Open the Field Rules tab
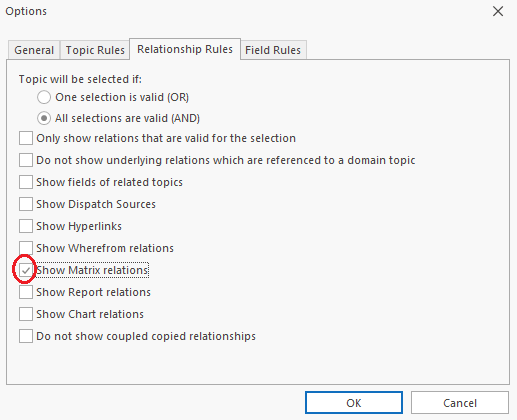 tap(273, 50)
